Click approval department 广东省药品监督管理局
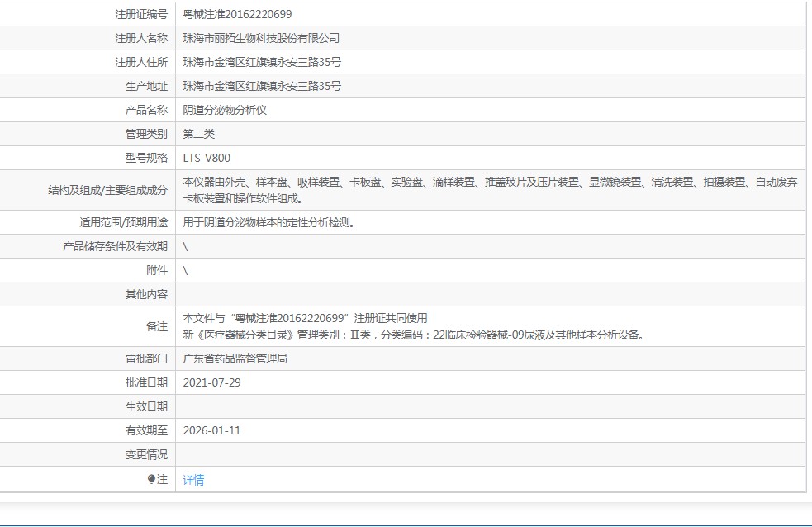Image resolution: width=812 pixels, height=527 pixels. (235, 358)
